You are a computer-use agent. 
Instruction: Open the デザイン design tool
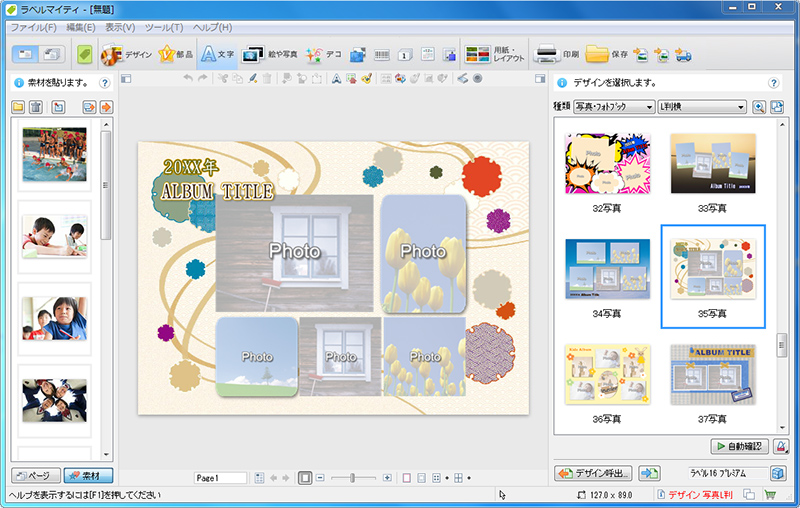coord(126,54)
